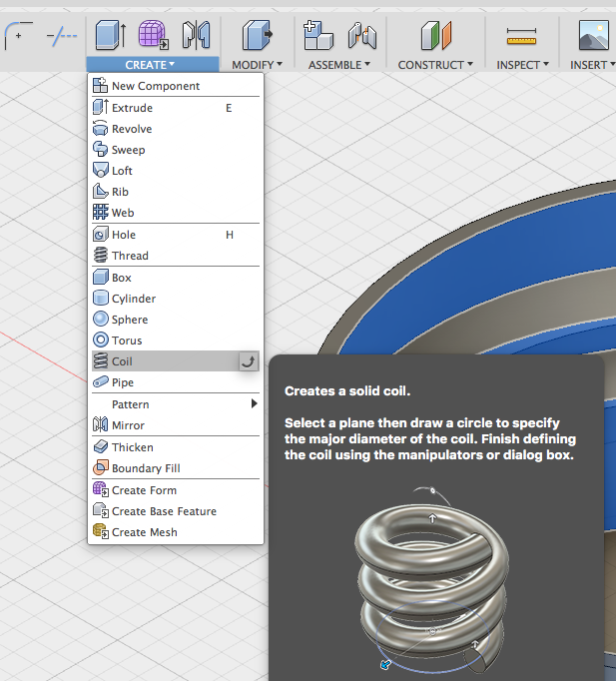
Task: Click the Measure inspect toolbar icon
Action: (x=521, y=37)
